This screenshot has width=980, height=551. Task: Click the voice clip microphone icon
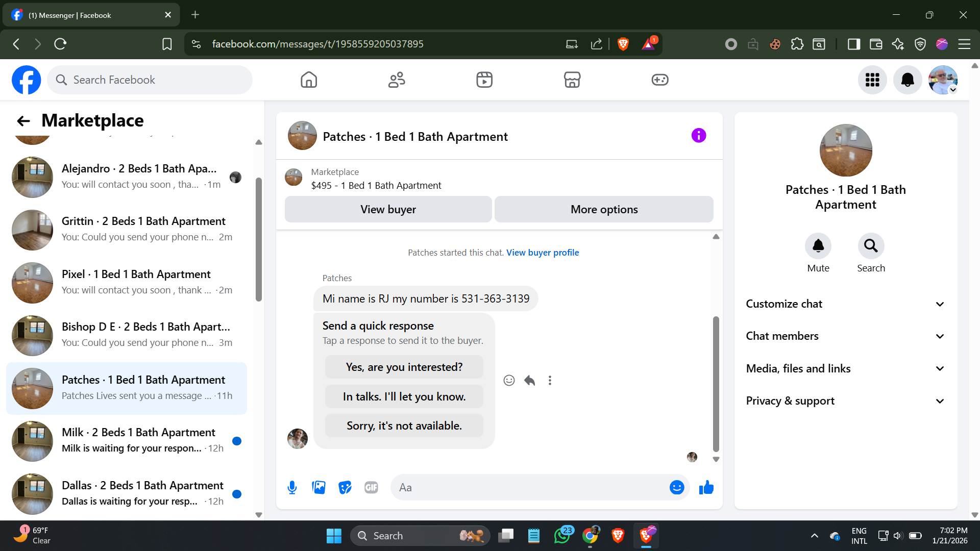[x=292, y=488]
